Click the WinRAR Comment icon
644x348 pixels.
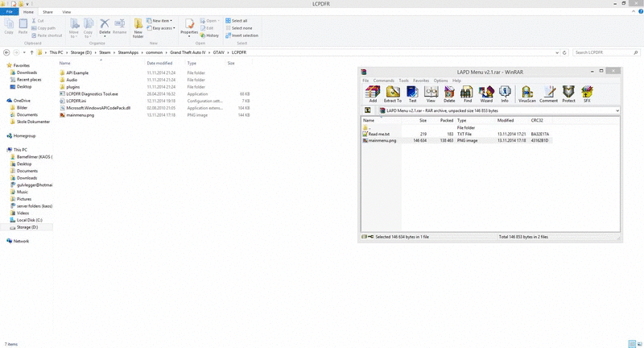click(x=549, y=93)
